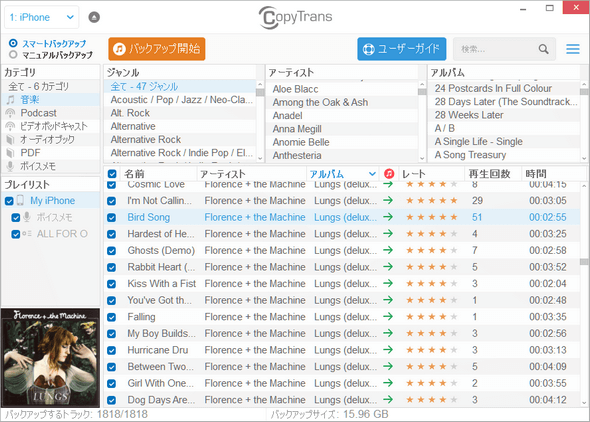Click the search magnifier icon
The width and height of the screenshot is (590, 422).
click(543, 49)
